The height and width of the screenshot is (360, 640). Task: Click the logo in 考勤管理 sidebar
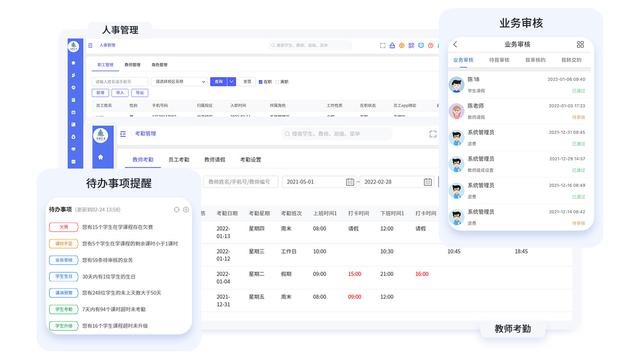[x=100, y=135]
